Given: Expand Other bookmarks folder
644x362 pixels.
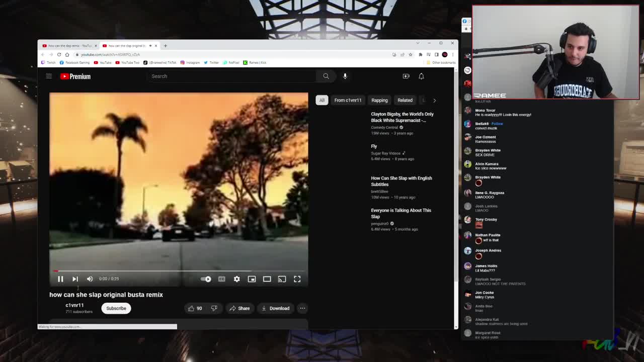Looking at the screenshot, I should 440,62.
